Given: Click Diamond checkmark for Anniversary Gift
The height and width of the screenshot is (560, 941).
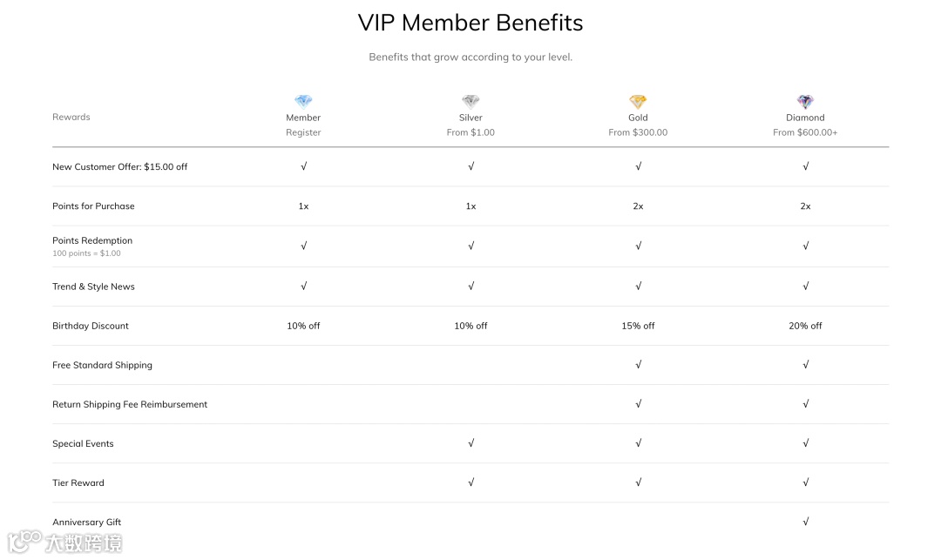Looking at the screenshot, I should point(805,522).
